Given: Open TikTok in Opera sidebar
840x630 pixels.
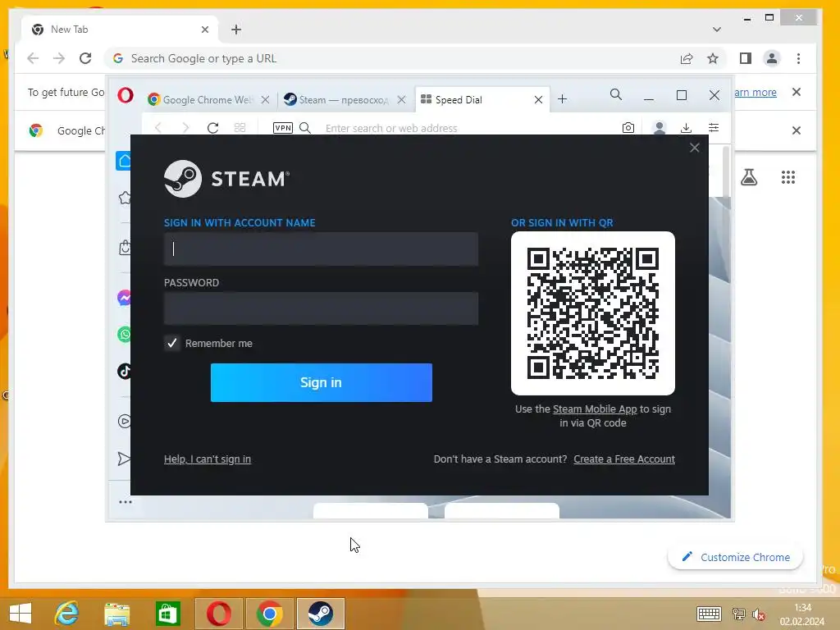Looking at the screenshot, I should click(x=125, y=371).
